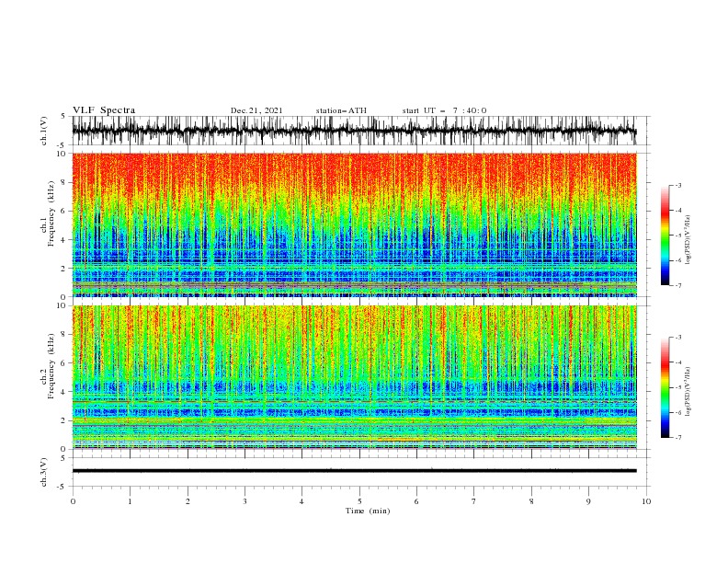Click the ch.1 frequency axis "8" tick label
This screenshot has height=563, width=728.
pos(63,182)
